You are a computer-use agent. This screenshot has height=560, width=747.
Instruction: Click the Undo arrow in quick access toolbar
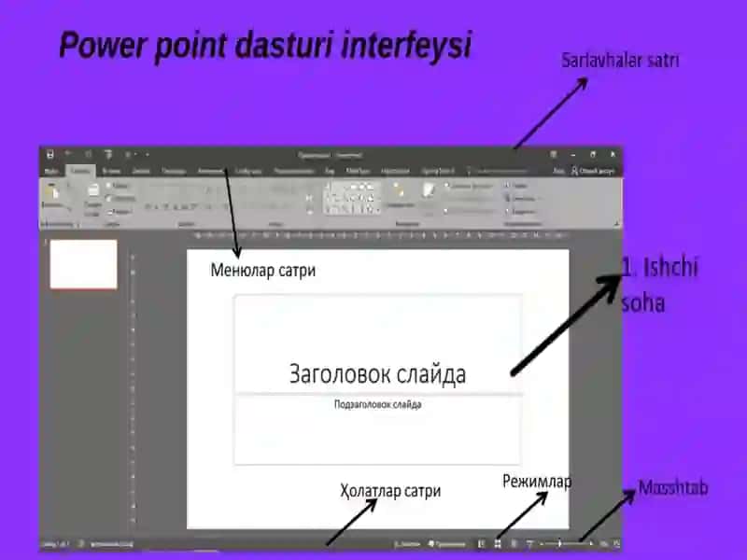click(x=68, y=154)
